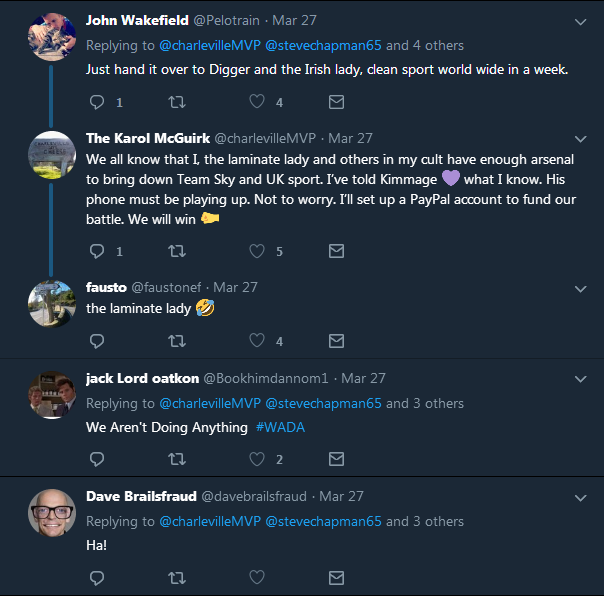Send John Wakefield's tweet via direct message
This screenshot has height=596, width=604.
[x=336, y=102]
